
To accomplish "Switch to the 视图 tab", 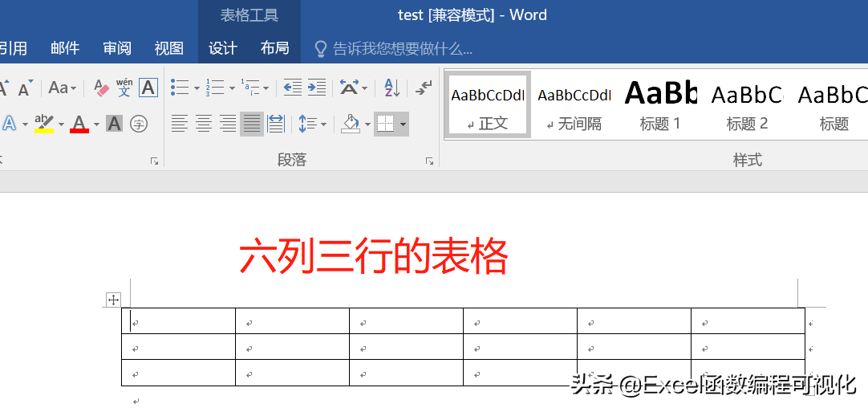I will coord(168,48).
